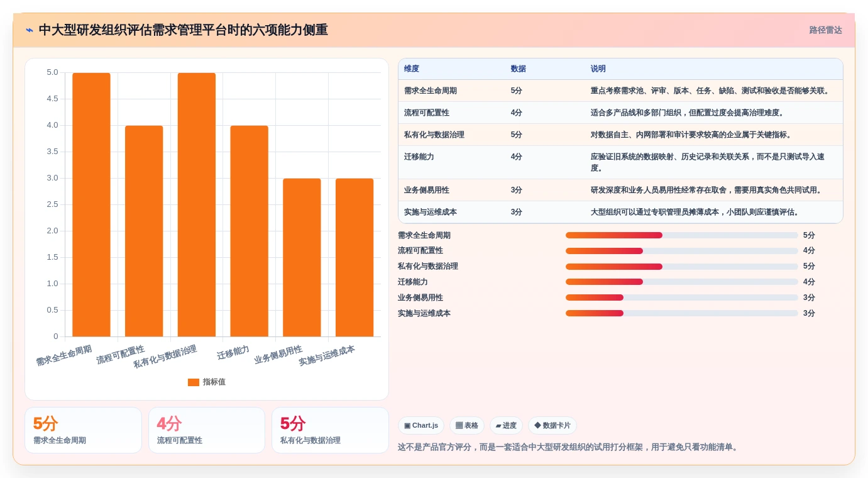Screen dimensions: 868x478
Task: Click the 迁移能力 progress bar
Action: [682, 282]
